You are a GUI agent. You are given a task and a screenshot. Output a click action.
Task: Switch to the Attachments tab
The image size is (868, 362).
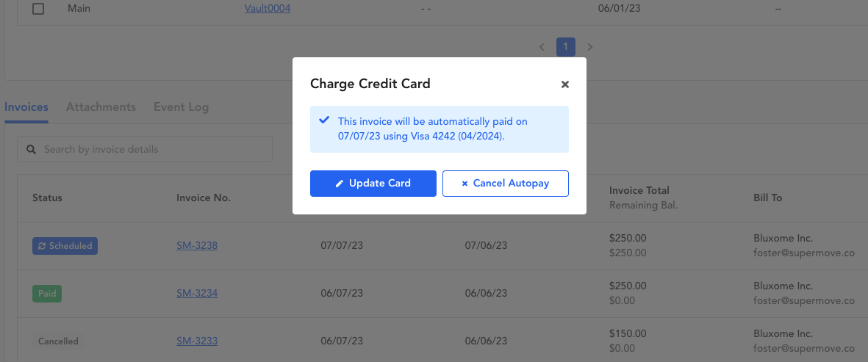tap(101, 106)
